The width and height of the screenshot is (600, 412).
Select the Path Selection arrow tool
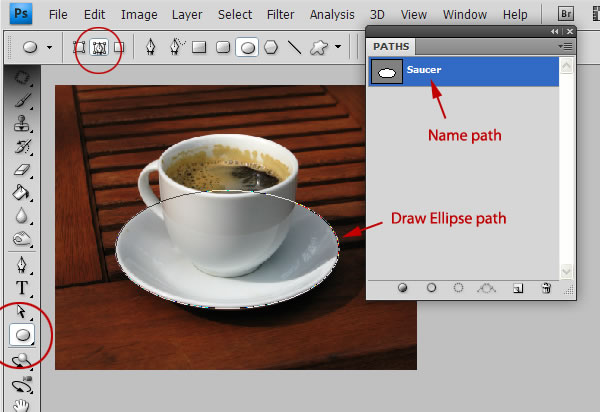21,312
